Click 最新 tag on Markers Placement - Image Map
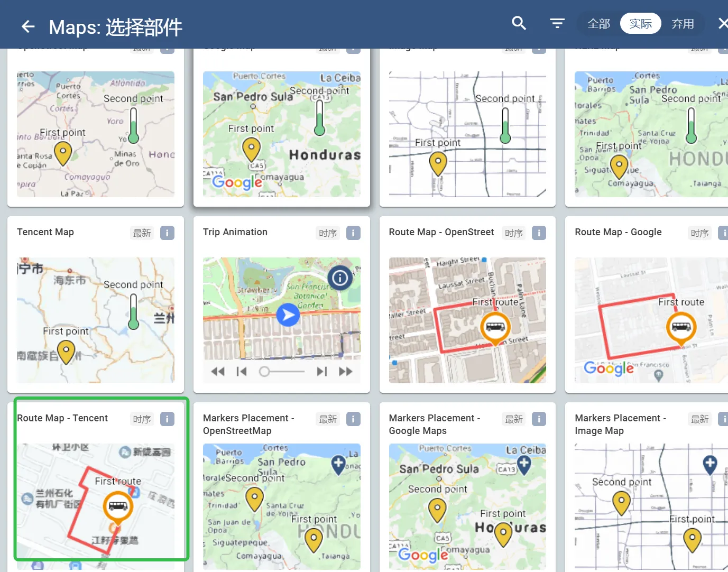The image size is (728, 572). pyautogui.click(x=699, y=419)
